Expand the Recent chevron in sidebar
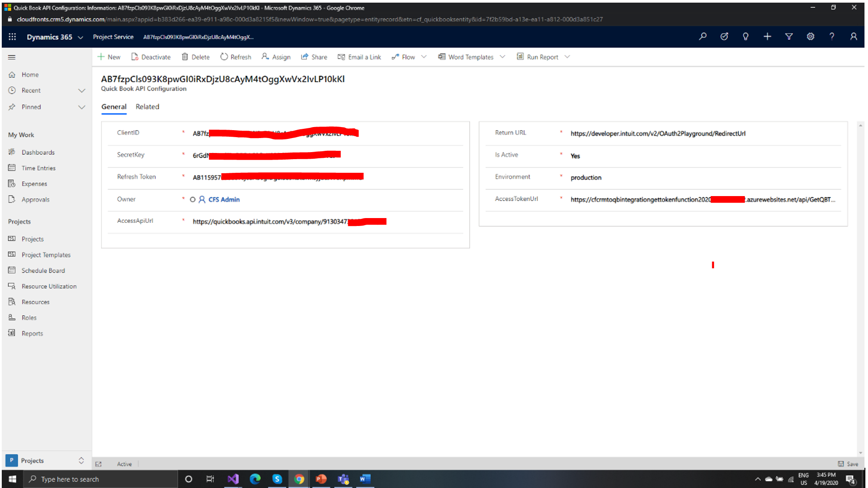The width and height of the screenshot is (868, 488). pyautogui.click(x=82, y=91)
